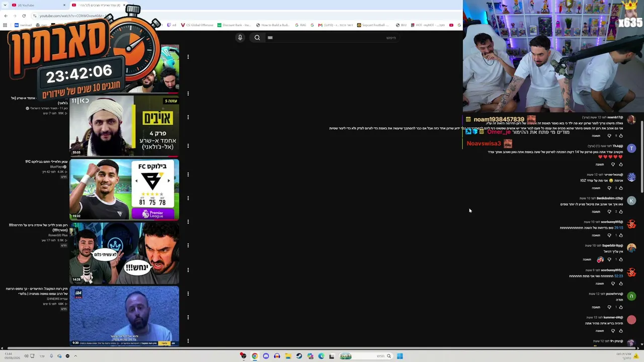Reply to the Superbibi-l6p comment

pos(587,259)
